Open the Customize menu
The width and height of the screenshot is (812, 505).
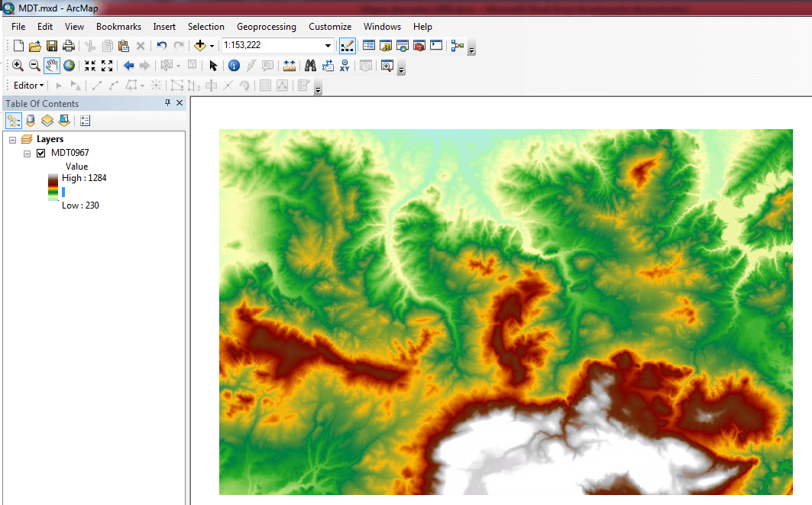[x=330, y=27]
